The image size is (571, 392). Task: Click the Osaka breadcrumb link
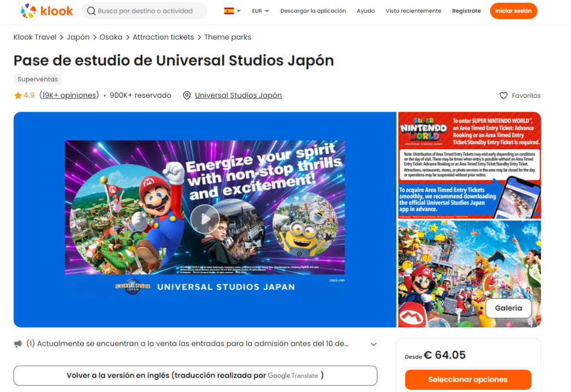(111, 37)
